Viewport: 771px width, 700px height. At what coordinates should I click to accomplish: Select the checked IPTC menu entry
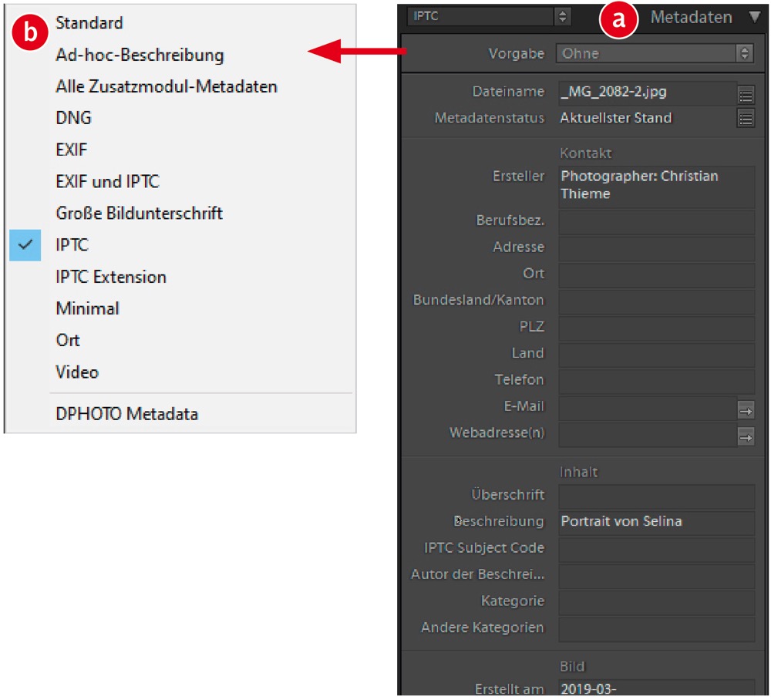pos(72,245)
